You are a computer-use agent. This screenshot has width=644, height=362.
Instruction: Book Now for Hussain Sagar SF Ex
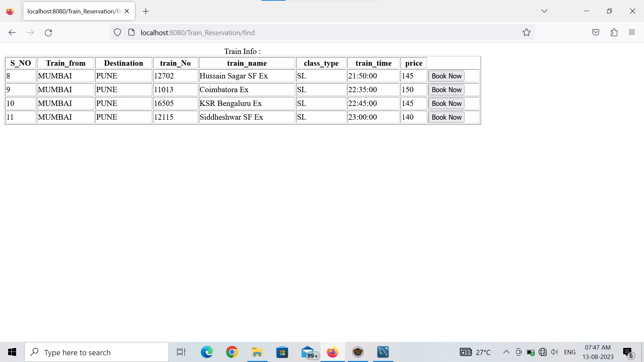pos(446,76)
